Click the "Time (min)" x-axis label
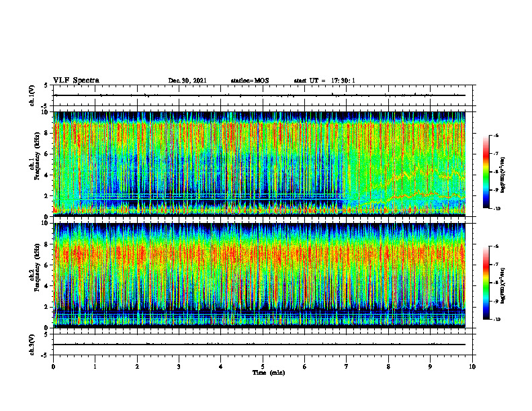Viewport: 532px width, 411px height. (269, 373)
